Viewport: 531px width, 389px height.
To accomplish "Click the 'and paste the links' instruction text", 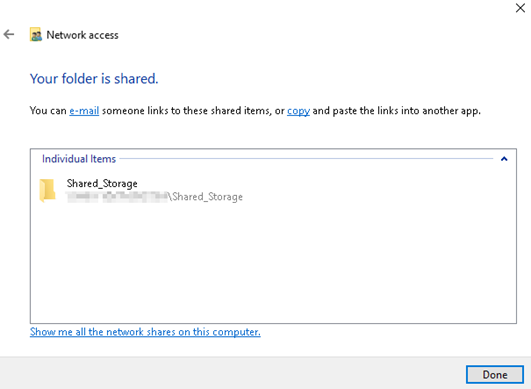I will tap(355, 111).
